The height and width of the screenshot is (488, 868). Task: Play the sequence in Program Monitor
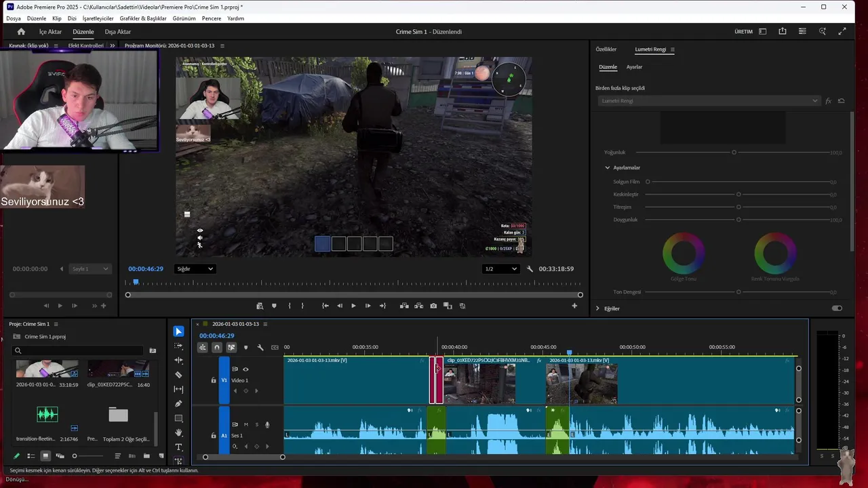(353, 306)
